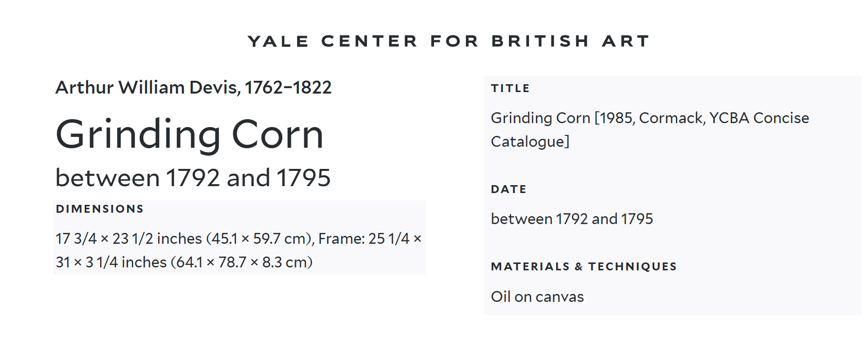Select the date line below the main heading
The width and height of the screenshot is (868, 358).
pos(193,178)
